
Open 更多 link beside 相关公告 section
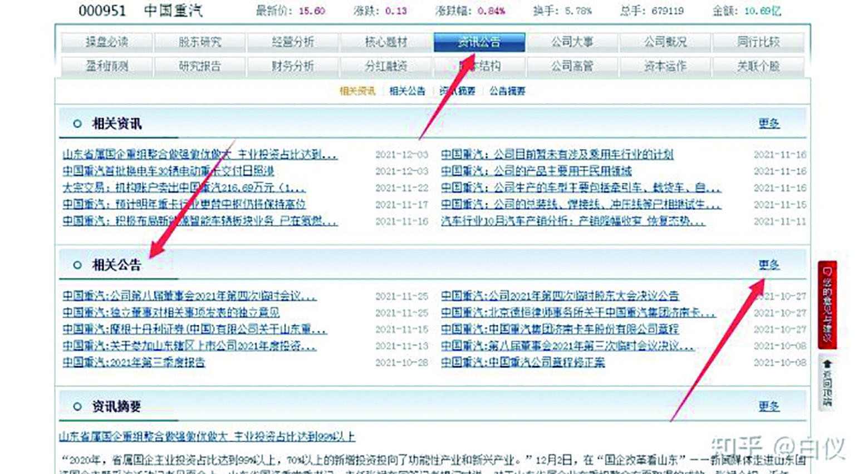[768, 265]
